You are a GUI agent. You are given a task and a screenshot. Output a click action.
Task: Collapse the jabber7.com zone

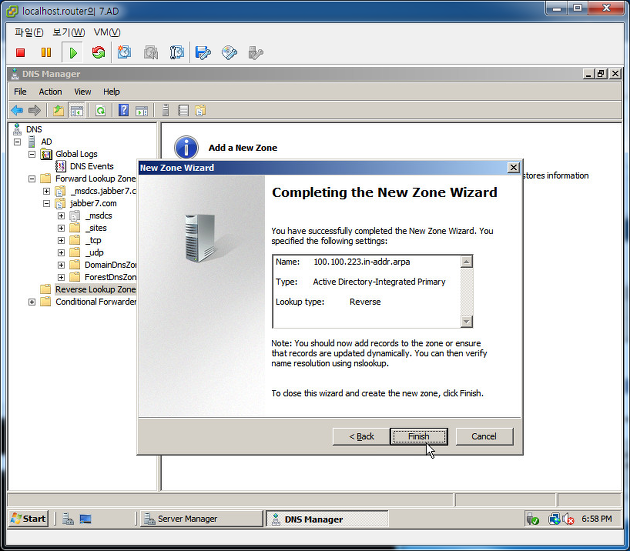point(46,204)
